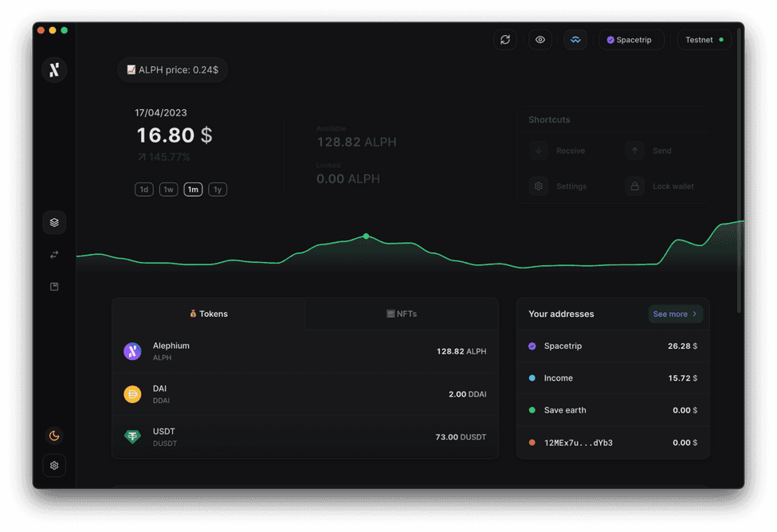Select the 1y chart range
777x532 pixels.
[218, 190]
